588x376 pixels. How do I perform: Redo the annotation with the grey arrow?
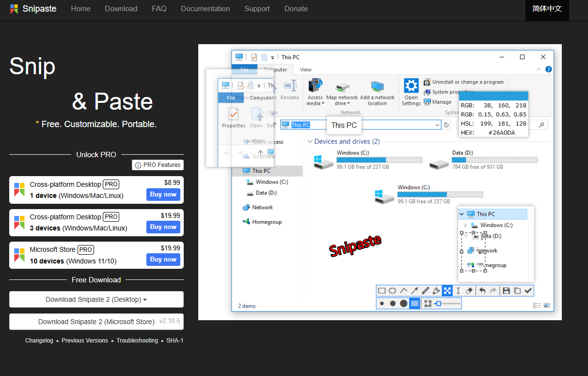pyautogui.click(x=493, y=291)
